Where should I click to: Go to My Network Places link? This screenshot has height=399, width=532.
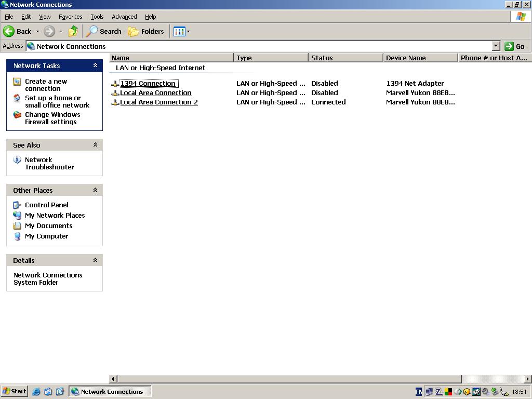[x=55, y=216]
